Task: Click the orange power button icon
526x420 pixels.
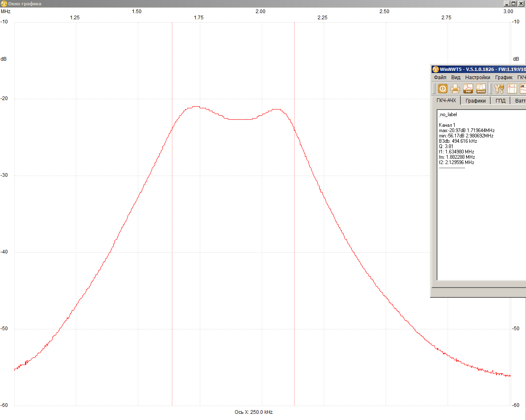Action: pyautogui.click(x=442, y=89)
